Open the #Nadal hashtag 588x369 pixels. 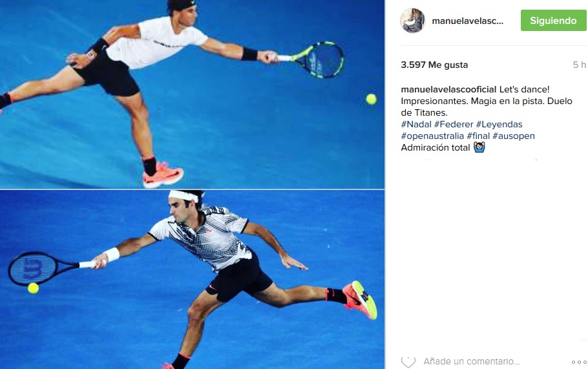416,124
